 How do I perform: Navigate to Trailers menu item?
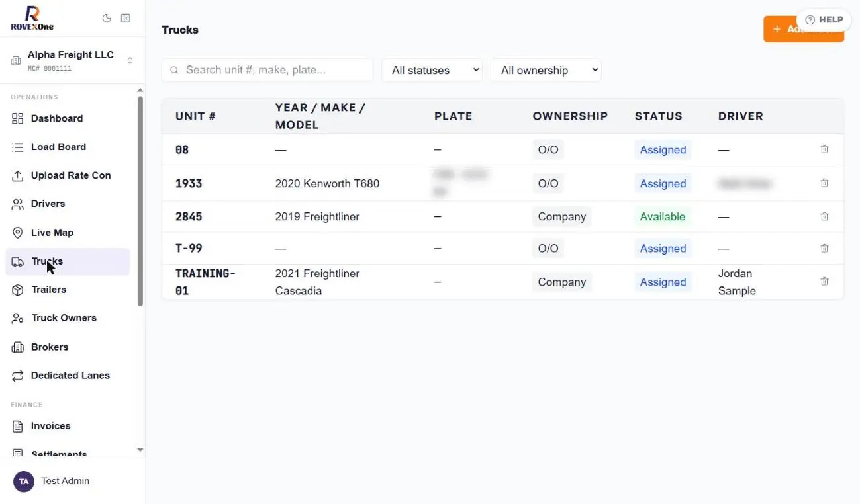[68, 290]
